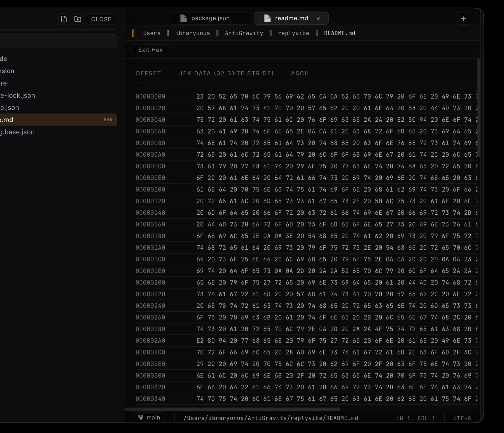This screenshot has width=504, height=433.
Task: Click offset 000001C0
Action: tap(150, 259)
